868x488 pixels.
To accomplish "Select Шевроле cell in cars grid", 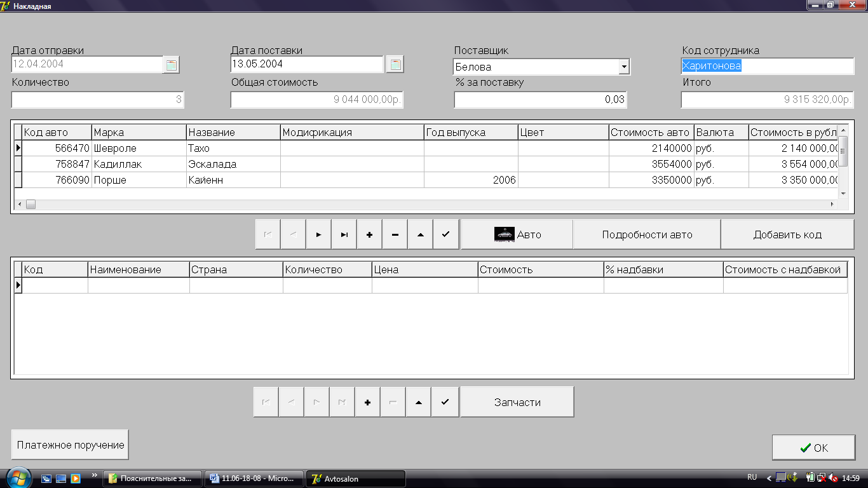I will tap(139, 148).
